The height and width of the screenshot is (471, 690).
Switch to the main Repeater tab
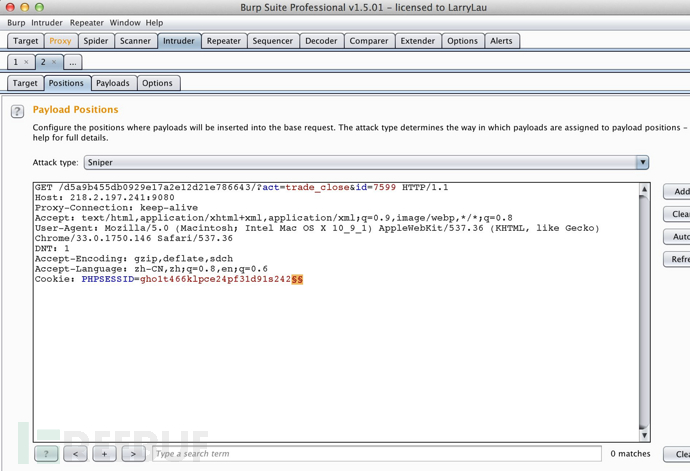[224, 41]
